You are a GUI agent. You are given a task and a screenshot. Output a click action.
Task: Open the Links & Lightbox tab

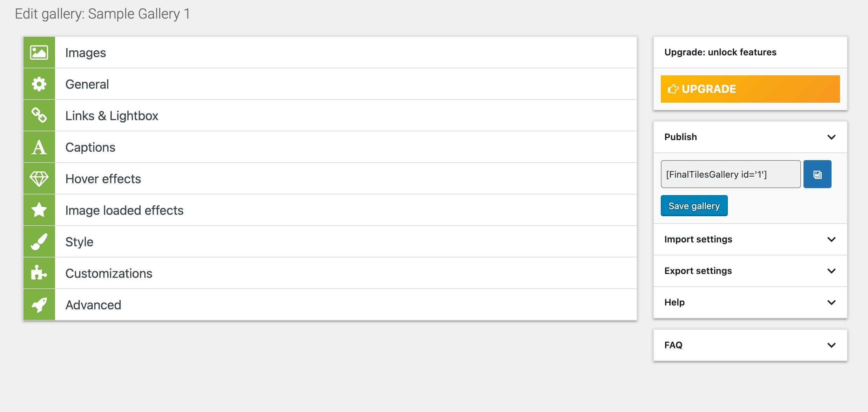112,116
